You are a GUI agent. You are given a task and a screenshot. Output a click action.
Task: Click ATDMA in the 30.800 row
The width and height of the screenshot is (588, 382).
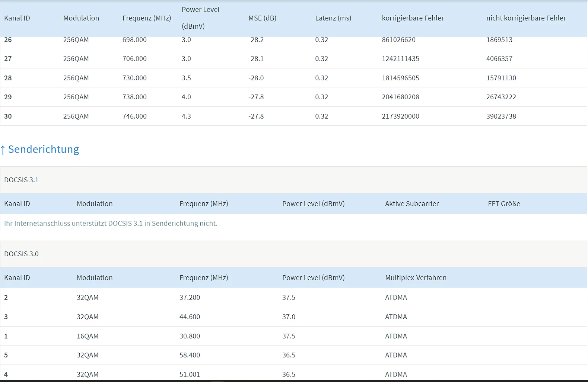pyautogui.click(x=396, y=336)
